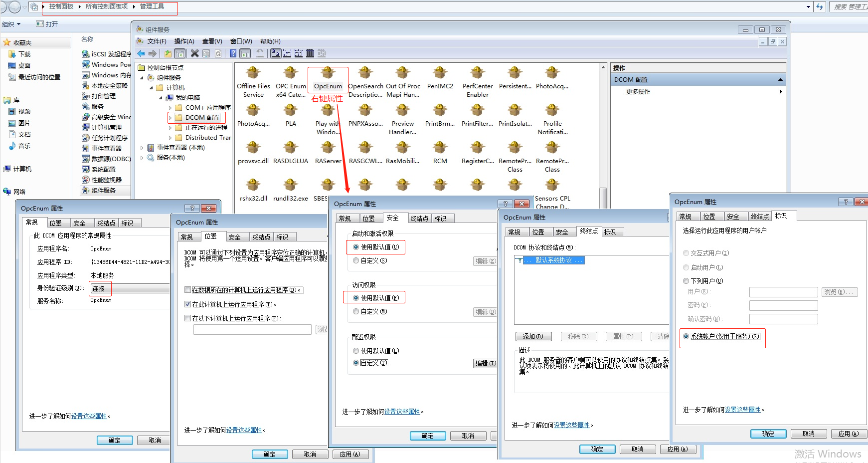
Task: Click the 身份验证级别 连接 dropdown field
Action: [x=130, y=288]
